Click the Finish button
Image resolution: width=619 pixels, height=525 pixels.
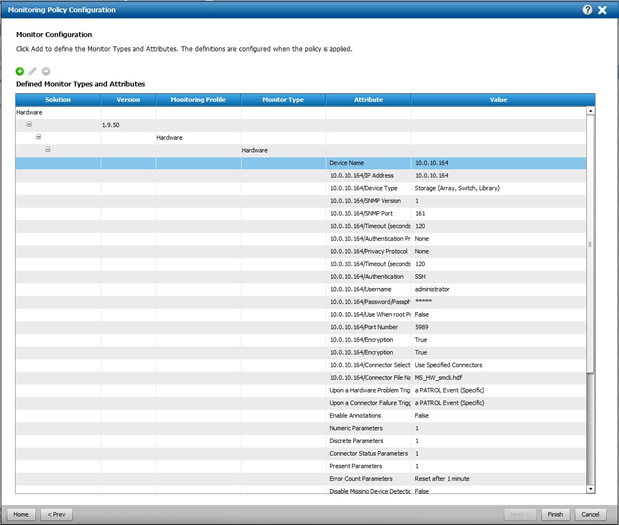[555, 514]
